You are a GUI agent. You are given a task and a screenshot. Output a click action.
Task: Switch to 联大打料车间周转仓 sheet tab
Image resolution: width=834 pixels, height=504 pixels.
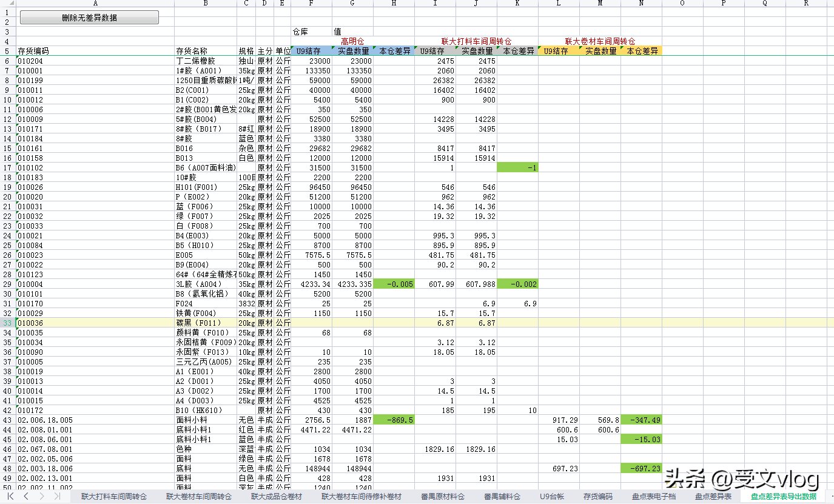pyautogui.click(x=114, y=496)
